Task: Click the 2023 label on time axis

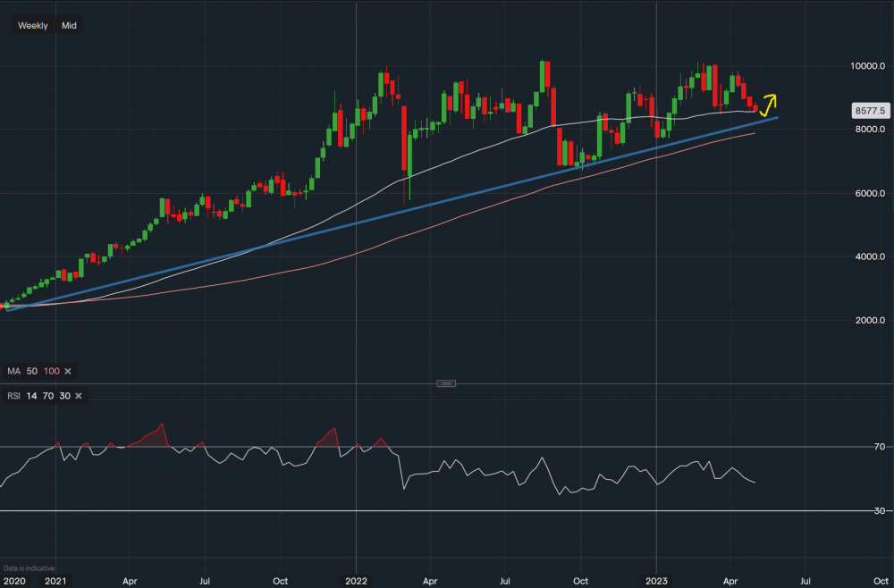Action: [657, 580]
